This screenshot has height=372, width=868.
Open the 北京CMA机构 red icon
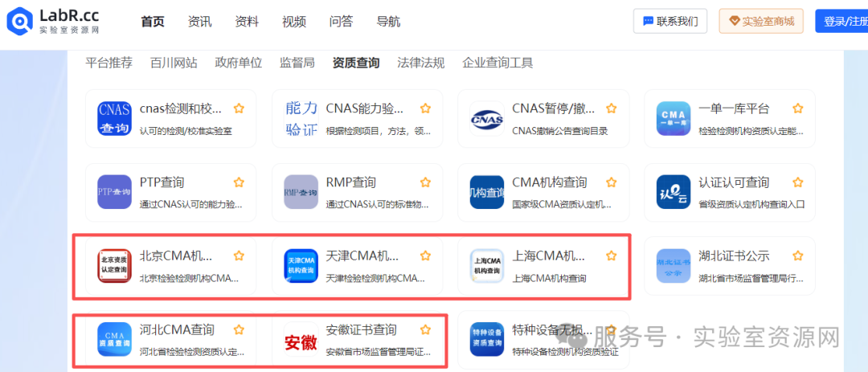pyautogui.click(x=114, y=266)
